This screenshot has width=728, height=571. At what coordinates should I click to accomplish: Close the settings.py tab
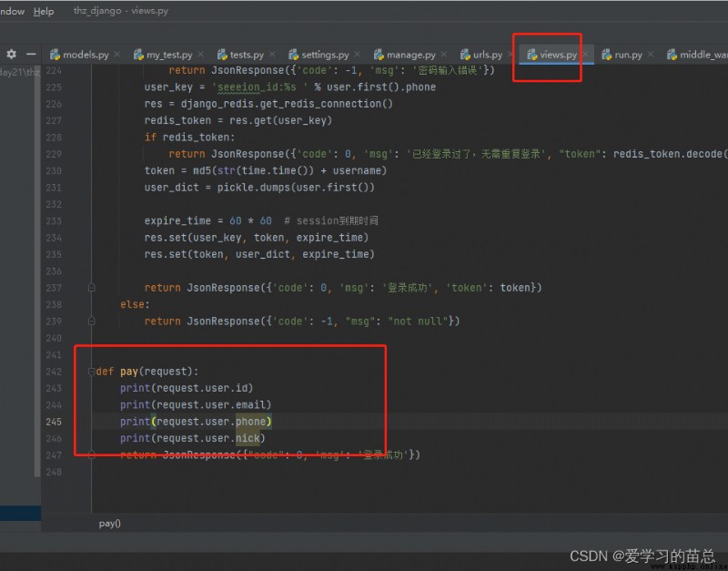(357, 55)
